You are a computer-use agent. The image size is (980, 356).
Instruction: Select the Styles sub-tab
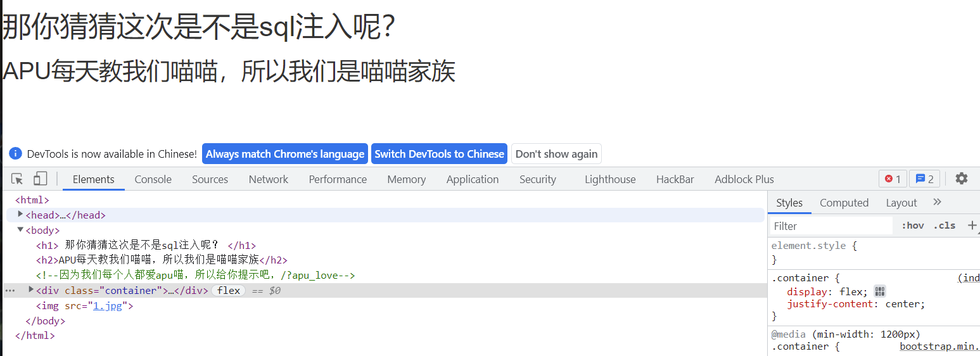[789, 203]
